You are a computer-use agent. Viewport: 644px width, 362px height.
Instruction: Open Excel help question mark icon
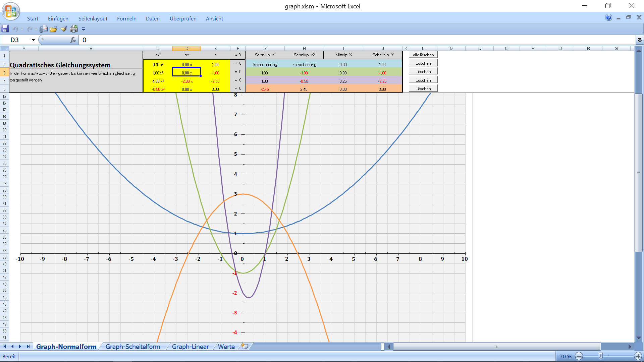coord(608,17)
